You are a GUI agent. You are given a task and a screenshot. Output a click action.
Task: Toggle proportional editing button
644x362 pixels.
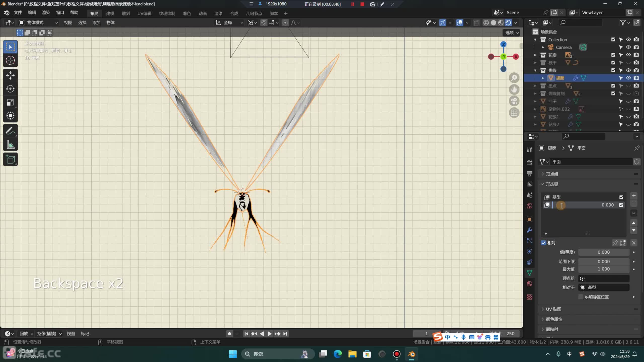click(285, 23)
